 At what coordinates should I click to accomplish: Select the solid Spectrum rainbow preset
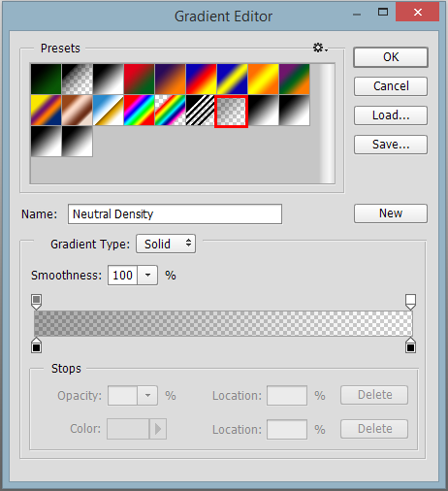(139, 111)
